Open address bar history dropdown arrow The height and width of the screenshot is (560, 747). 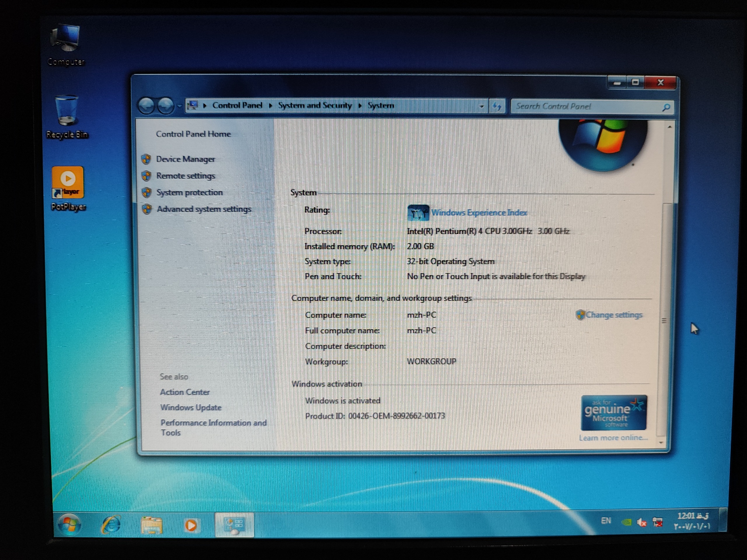tap(481, 106)
